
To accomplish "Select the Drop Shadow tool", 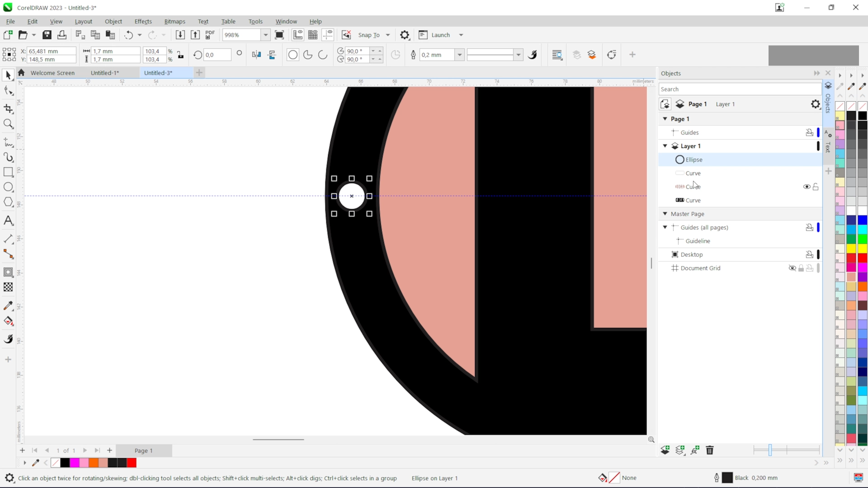I will point(8,272).
